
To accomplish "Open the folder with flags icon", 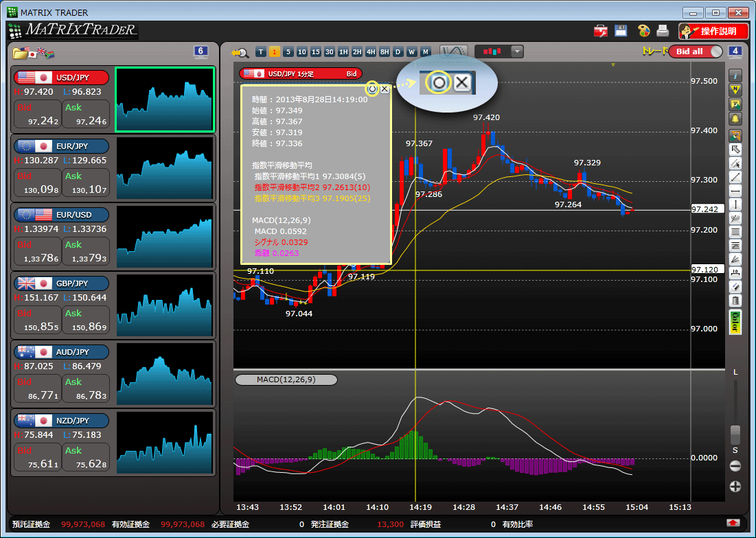I will coord(33,53).
